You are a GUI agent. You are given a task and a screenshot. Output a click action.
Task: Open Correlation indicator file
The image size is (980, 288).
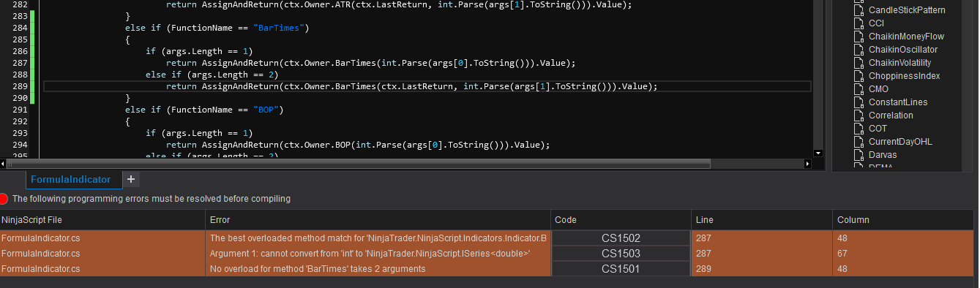coord(891,115)
